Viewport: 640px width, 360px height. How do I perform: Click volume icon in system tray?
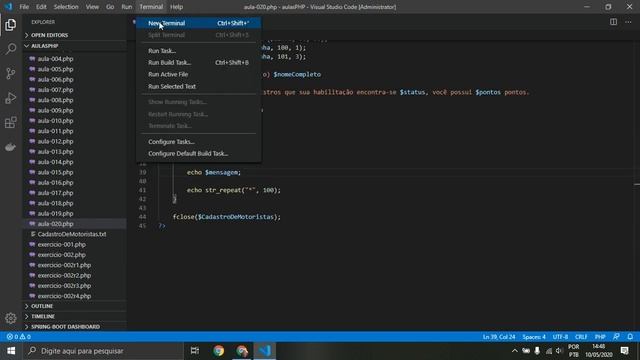pyautogui.click(x=559, y=351)
